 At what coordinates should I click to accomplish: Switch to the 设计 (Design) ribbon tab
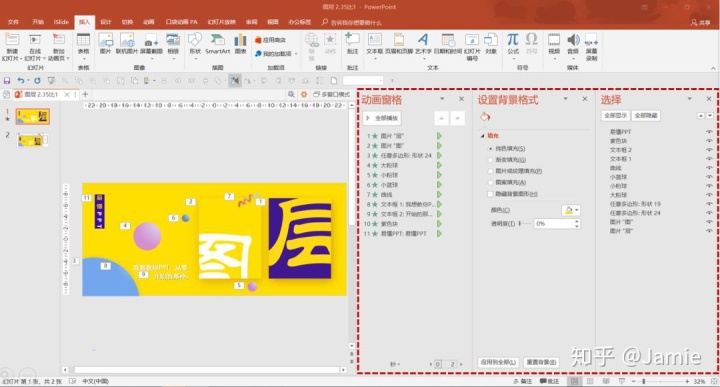106,22
